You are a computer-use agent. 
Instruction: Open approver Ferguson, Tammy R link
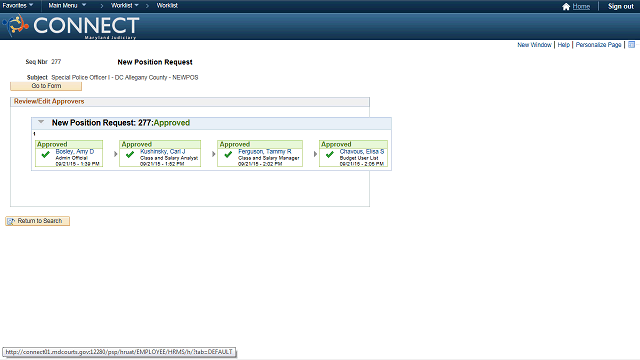tap(264, 151)
